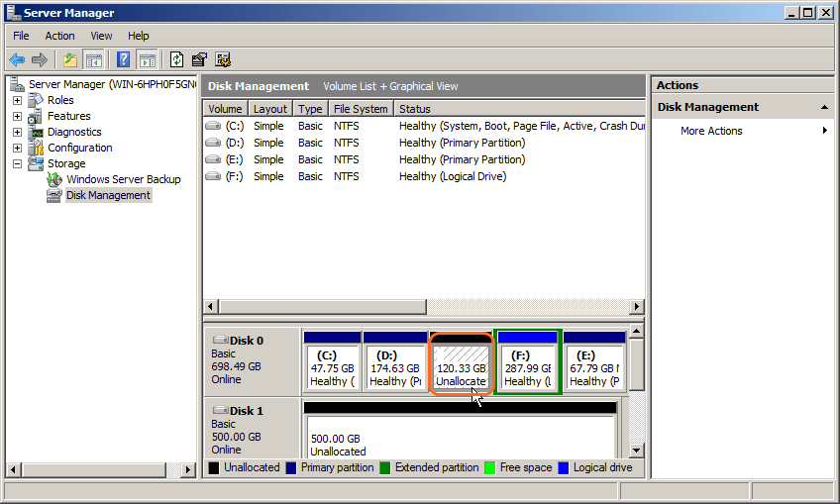Open the More Actions submenu arrow
840x504 pixels.
pyautogui.click(x=825, y=130)
